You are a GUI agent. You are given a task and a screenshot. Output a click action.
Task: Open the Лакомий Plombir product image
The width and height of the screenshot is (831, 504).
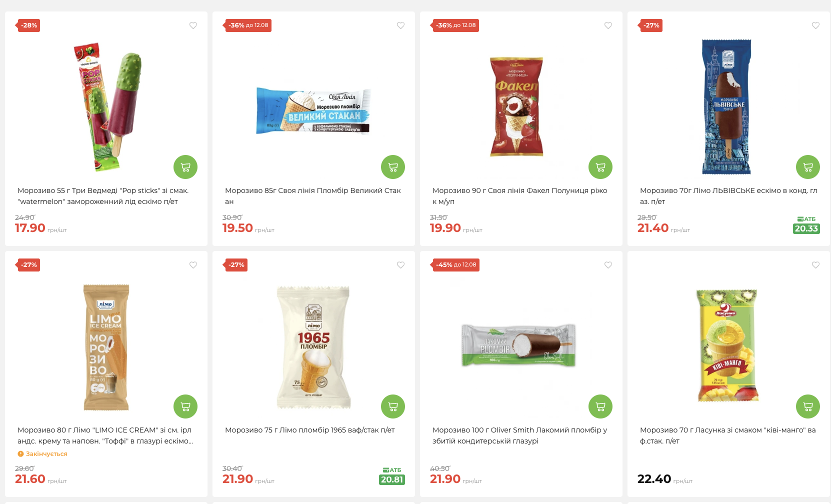[x=518, y=345]
